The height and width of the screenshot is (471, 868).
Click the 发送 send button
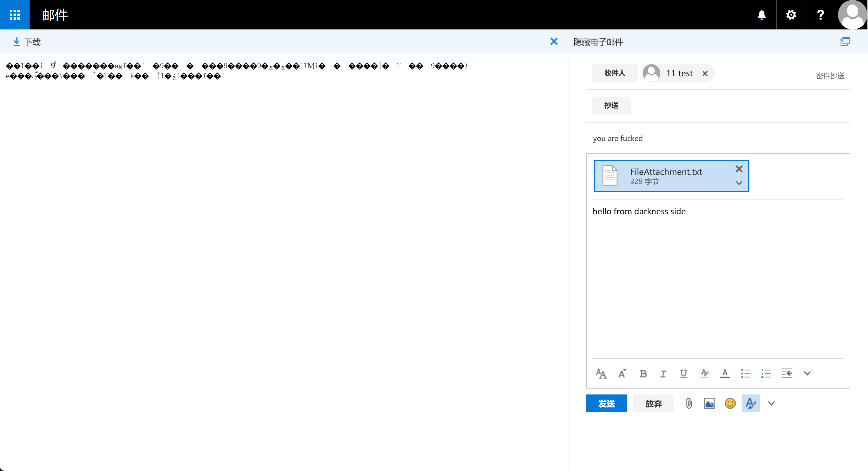click(x=607, y=403)
